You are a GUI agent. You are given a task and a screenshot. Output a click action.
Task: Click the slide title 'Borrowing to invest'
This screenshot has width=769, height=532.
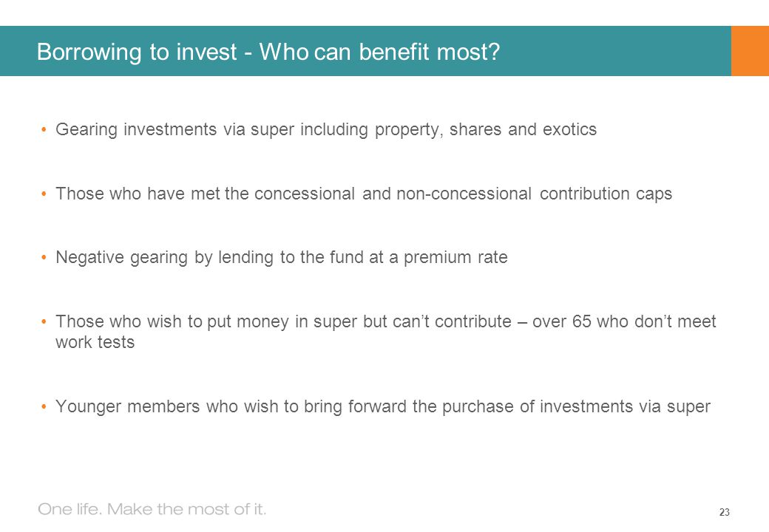point(137,52)
